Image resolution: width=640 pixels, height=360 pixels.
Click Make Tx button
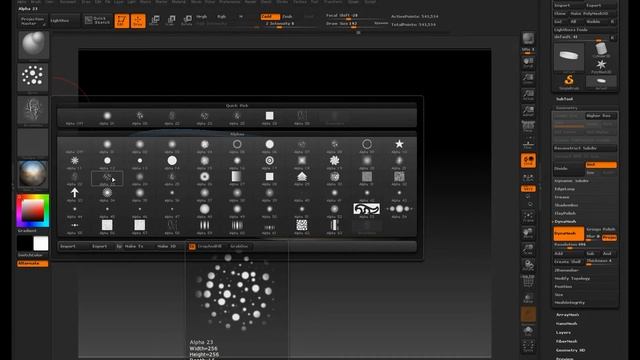[x=134, y=246]
